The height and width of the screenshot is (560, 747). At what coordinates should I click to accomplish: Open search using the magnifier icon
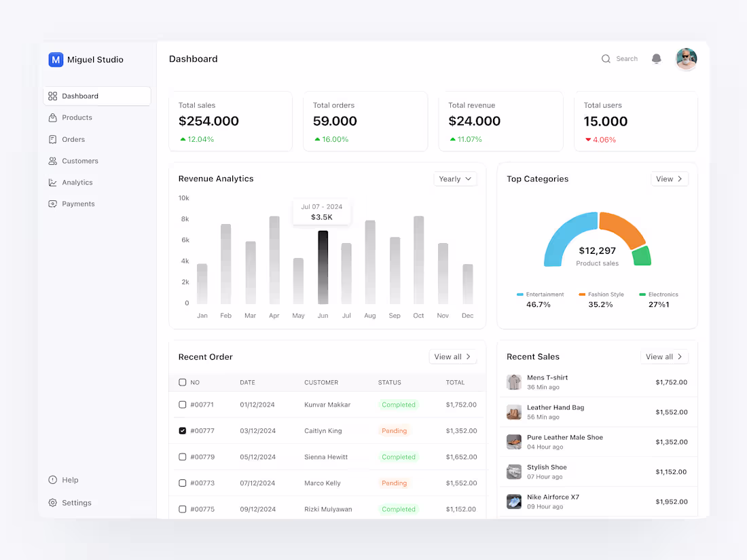pyautogui.click(x=605, y=59)
